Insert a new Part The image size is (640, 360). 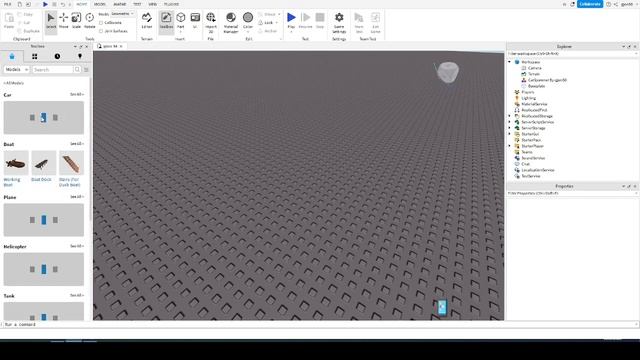(x=181, y=21)
